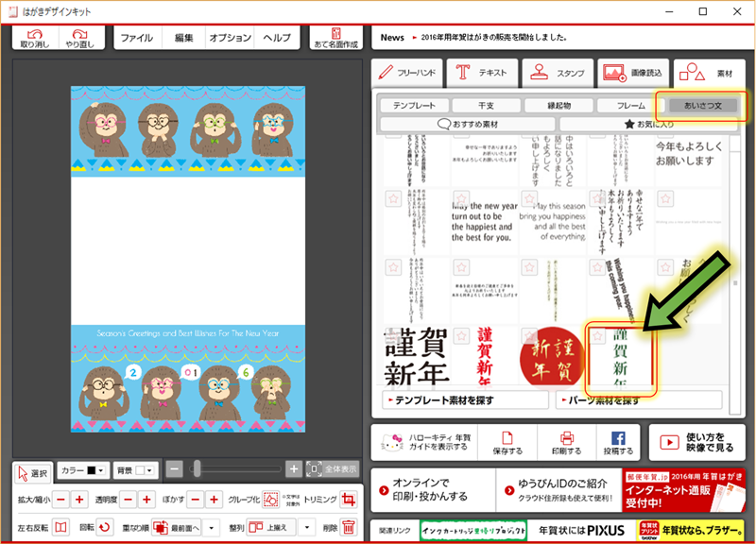Flip horizontally with the 左右反転 icon
The image size is (756, 544).
coord(60,527)
